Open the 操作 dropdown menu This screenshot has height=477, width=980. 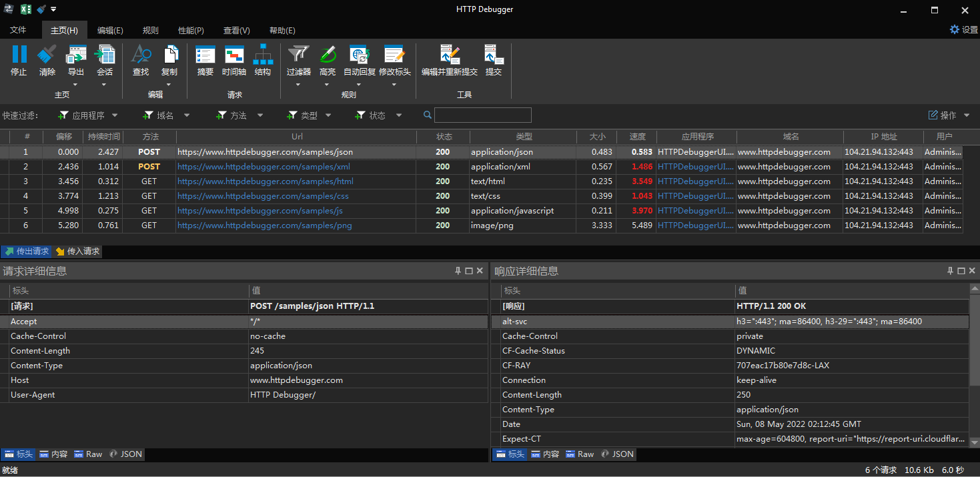pyautogui.click(x=950, y=115)
